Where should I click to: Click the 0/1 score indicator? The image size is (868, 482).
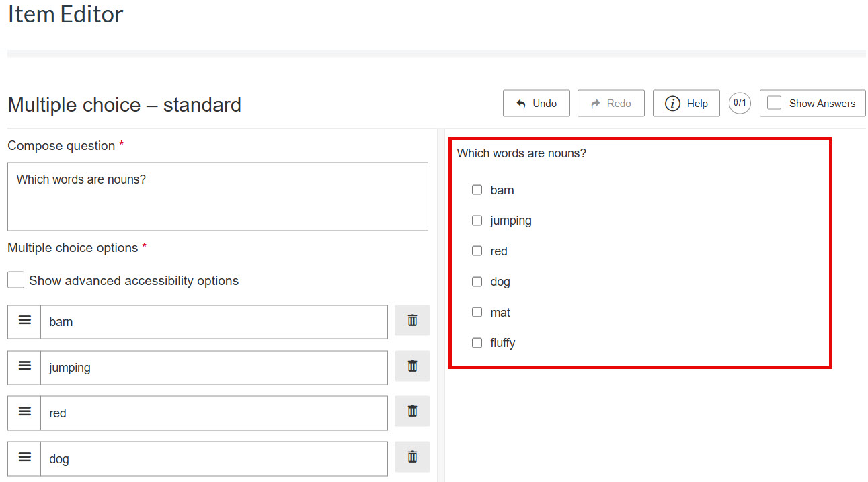click(x=740, y=103)
